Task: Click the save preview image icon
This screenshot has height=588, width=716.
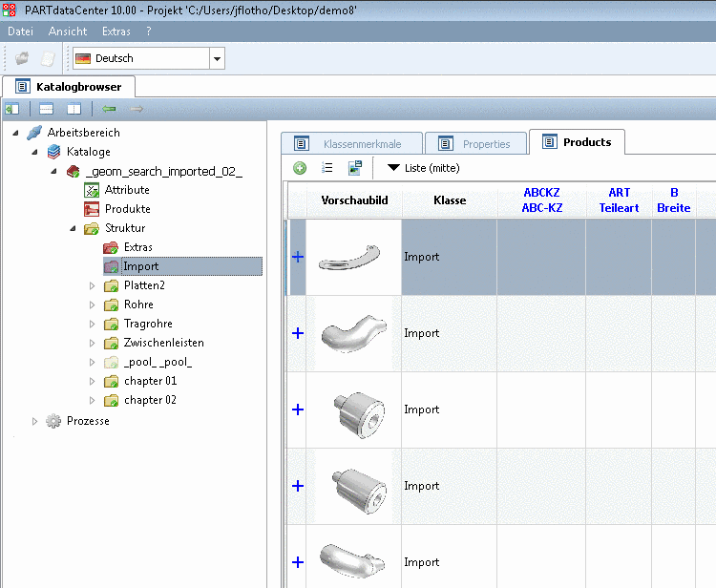Action: (x=355, y=168)
